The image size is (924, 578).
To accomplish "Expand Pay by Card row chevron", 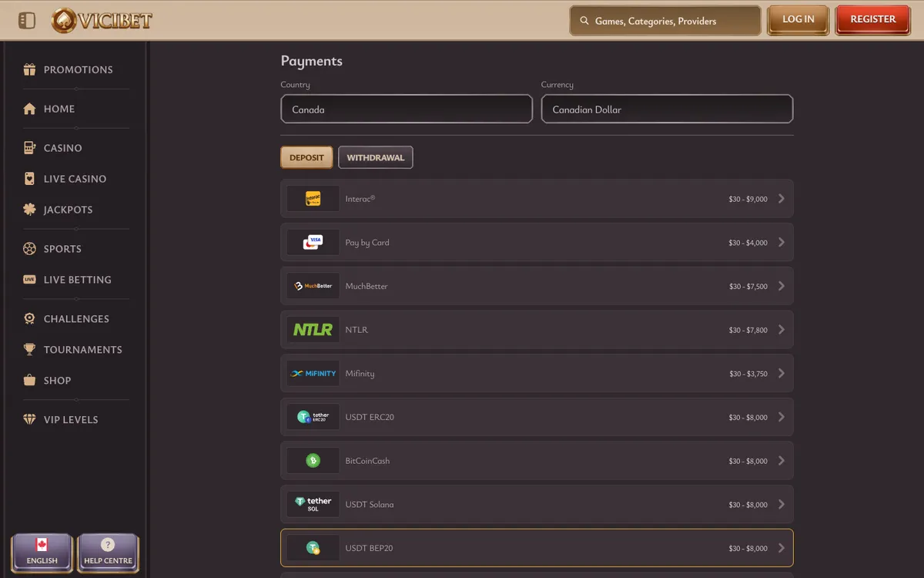I will 782,243.
